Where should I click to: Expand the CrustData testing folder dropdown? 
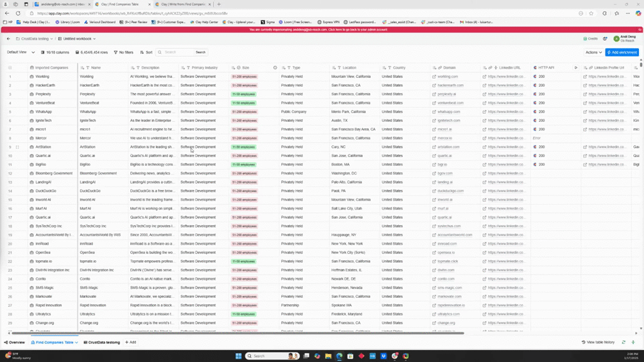(34, 39)
